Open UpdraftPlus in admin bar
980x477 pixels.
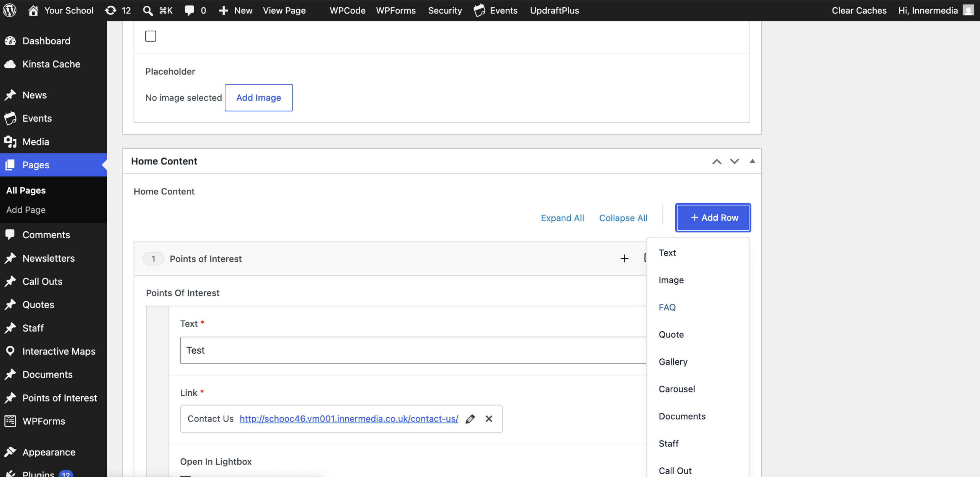point(554,10)
